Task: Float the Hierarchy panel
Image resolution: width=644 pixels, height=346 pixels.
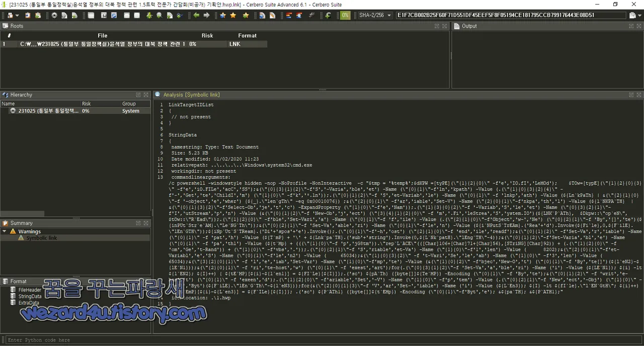Action: click(138, 95)
